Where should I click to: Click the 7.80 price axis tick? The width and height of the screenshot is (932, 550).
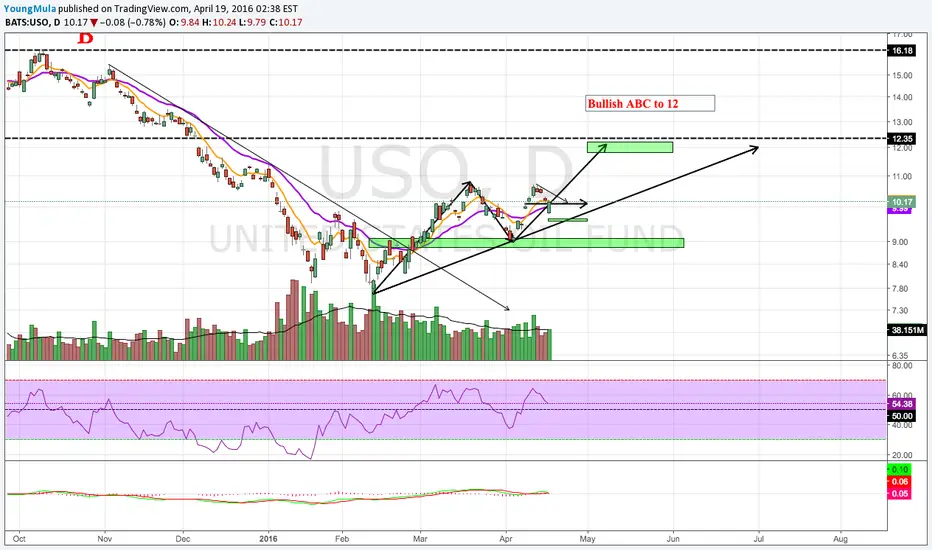(900, 289)
